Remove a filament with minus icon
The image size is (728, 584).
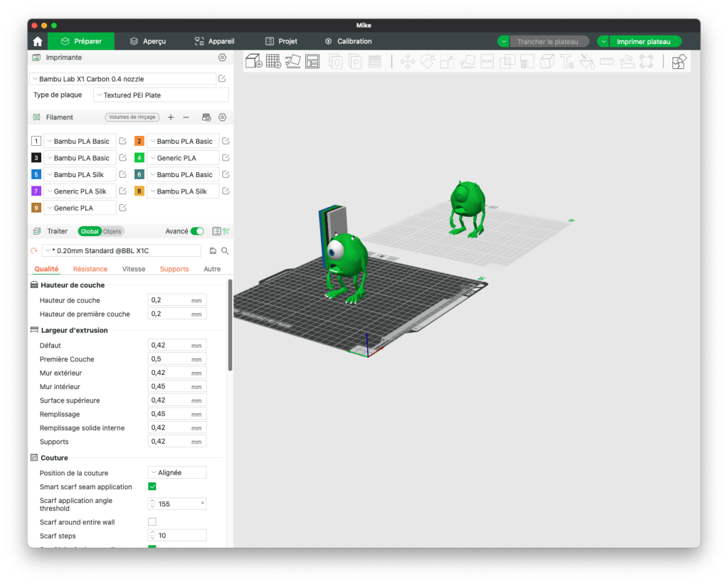click(x=186, y=117)
